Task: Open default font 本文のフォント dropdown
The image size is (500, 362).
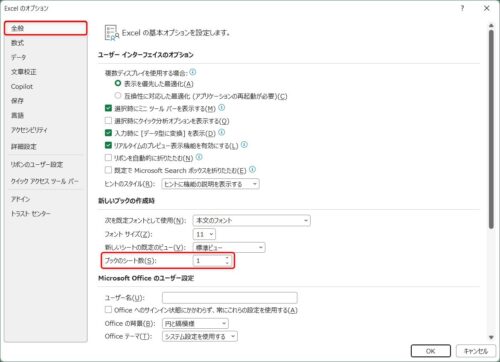Action: (x=252, y=220)
